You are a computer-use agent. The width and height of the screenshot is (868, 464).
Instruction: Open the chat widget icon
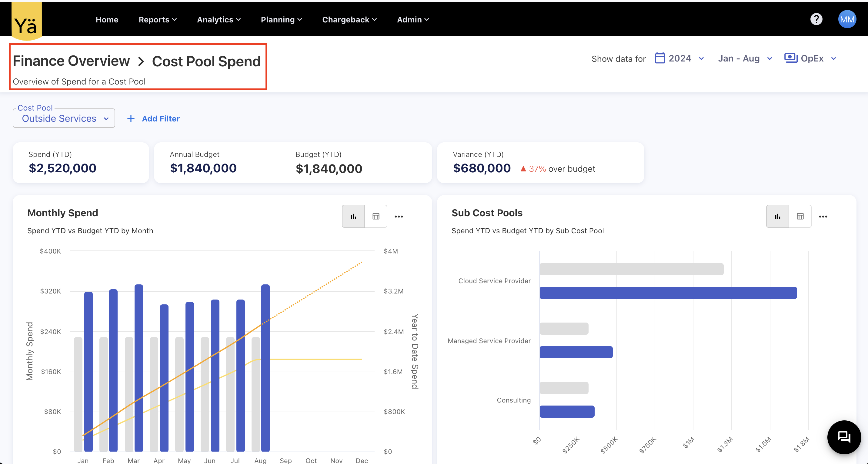(x=844, y=437)
